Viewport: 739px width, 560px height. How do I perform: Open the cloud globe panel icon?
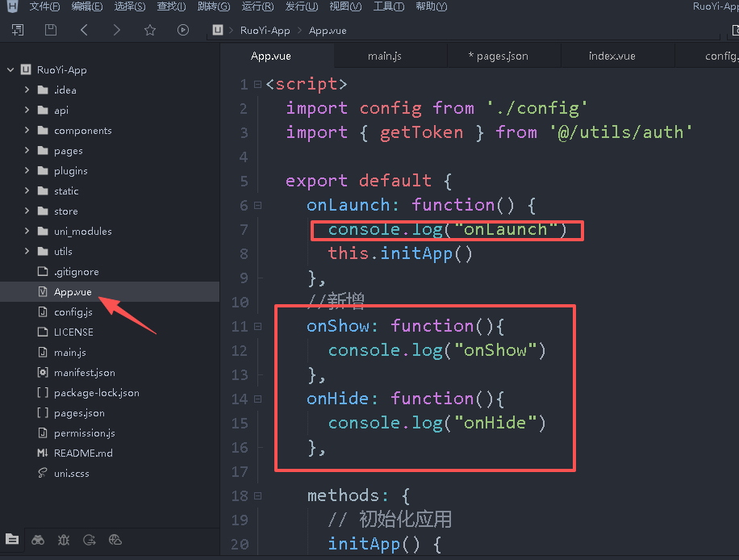(115, 540)
